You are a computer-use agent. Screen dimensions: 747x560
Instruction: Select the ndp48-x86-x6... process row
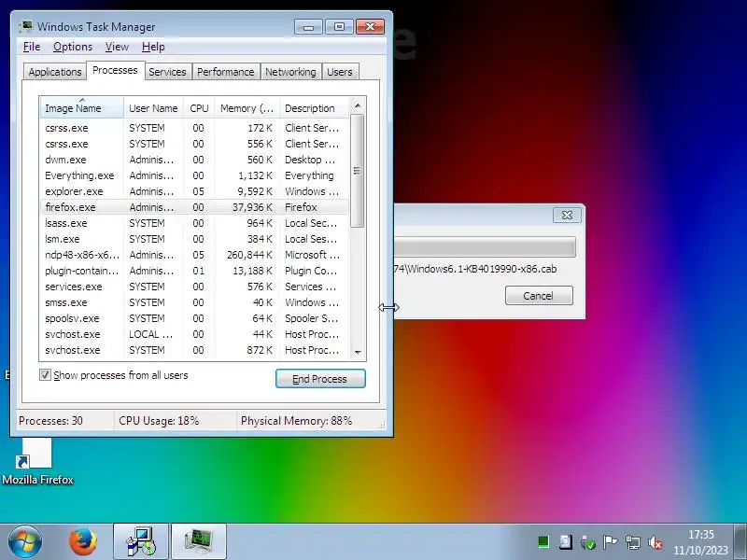point(195,255)
